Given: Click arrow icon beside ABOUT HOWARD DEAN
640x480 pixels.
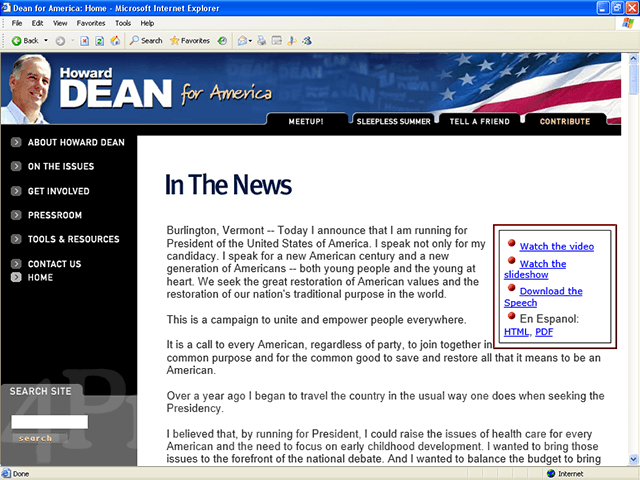Looking at the screenshot, I should coord(16,142).
